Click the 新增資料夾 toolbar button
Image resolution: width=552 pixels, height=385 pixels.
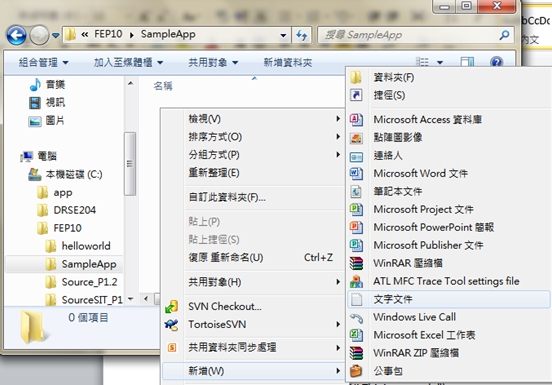click(x=288, y=63)
